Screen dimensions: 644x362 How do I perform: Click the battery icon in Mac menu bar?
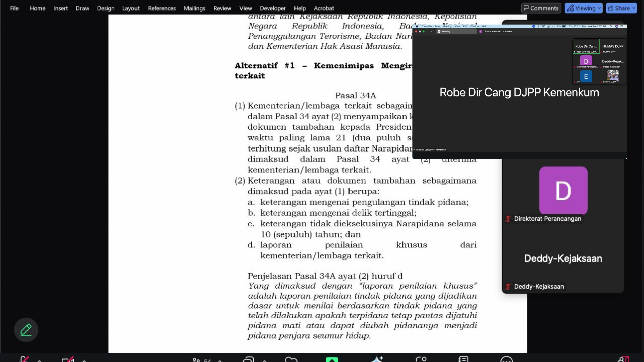564,26
